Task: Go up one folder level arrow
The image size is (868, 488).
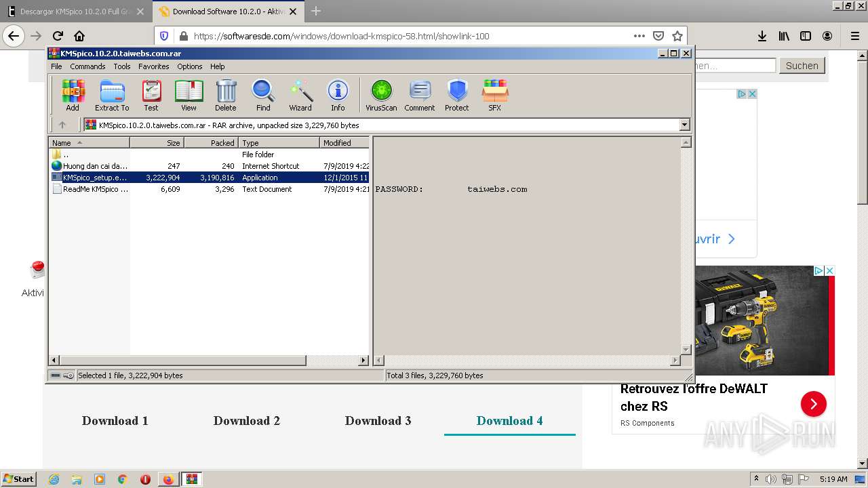Action: pyautogui.click(x=62, y=125)
